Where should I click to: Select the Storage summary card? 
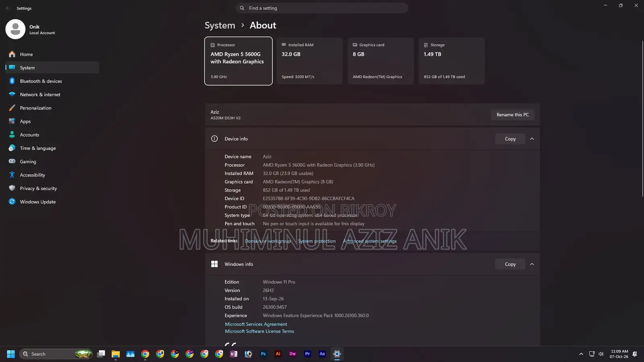coord(452,61)
